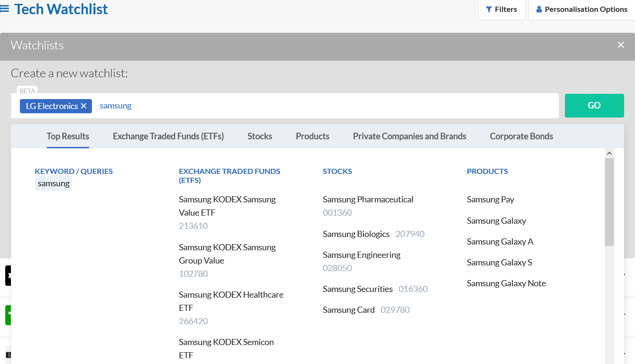Click the PRODUCTS column heading
This screenshot has height=364, width=635.
pyautogui.click(x=487, y=172)
